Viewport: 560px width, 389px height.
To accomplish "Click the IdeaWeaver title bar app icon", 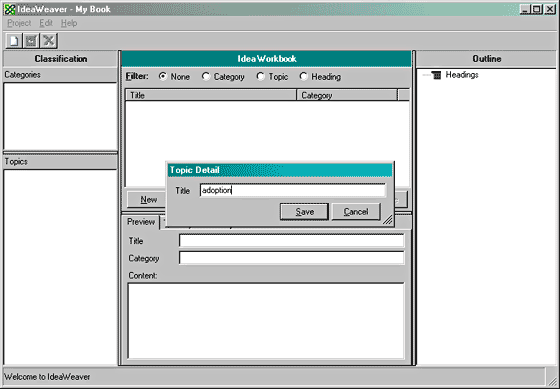I will (10, 9).
